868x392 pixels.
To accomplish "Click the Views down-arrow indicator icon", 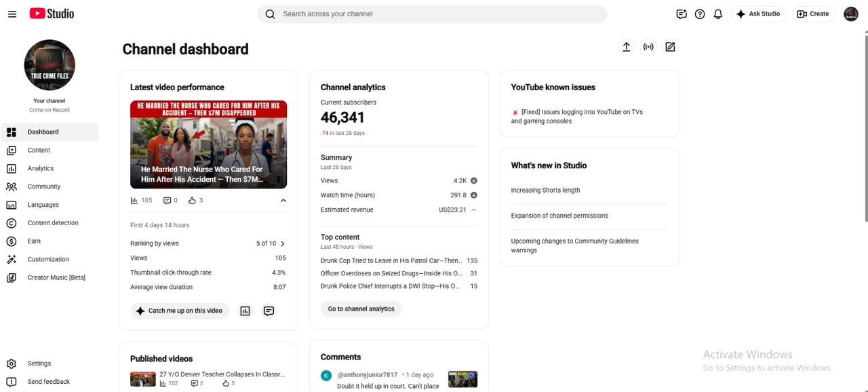I will 474,180.
